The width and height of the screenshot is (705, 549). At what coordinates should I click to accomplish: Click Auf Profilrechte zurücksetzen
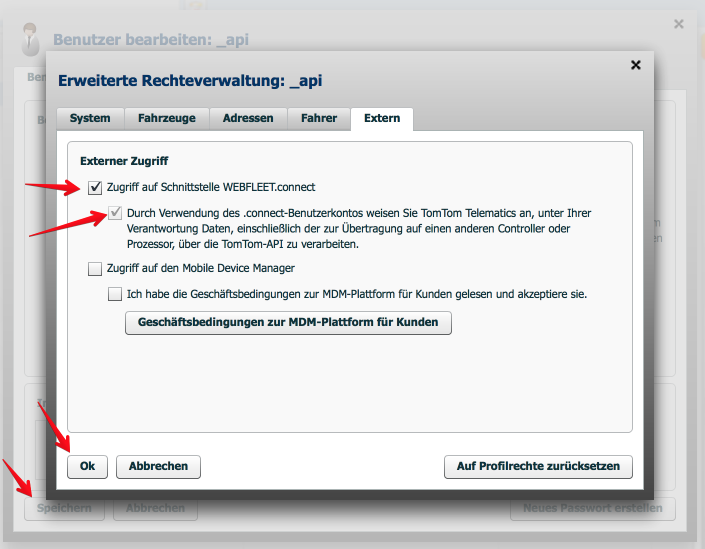click(538, 466)
